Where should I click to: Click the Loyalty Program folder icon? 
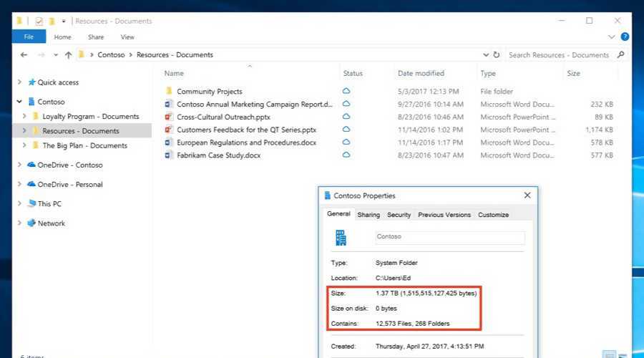point(36,116)
